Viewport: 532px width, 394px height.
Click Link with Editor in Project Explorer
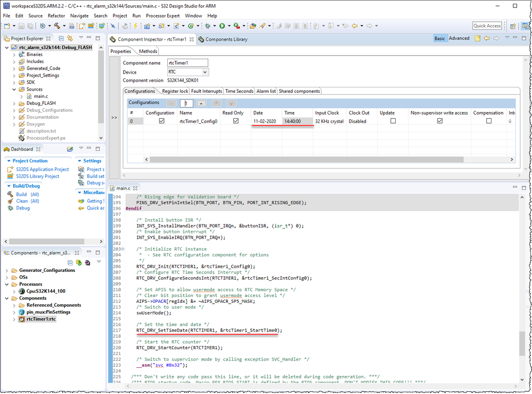tap(70, 38)
